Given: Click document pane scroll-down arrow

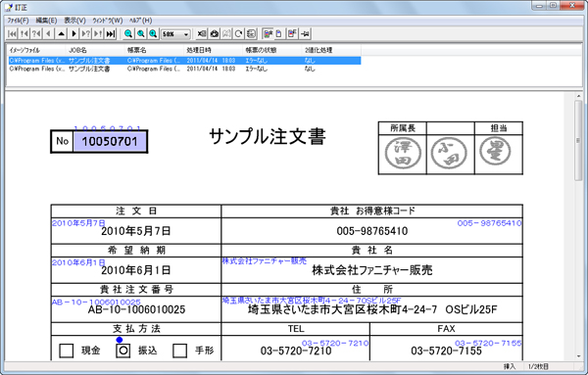Looking at the screenshot, I should [x=578, y=356].
